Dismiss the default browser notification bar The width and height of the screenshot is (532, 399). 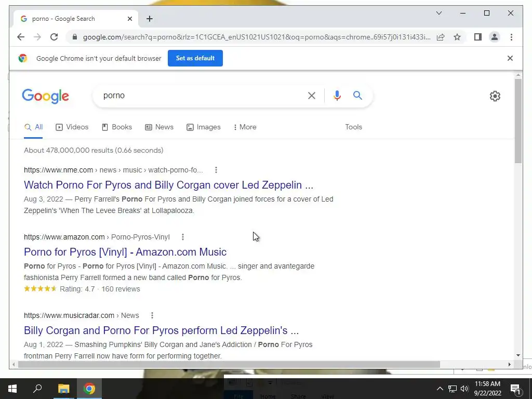[510, 58]
